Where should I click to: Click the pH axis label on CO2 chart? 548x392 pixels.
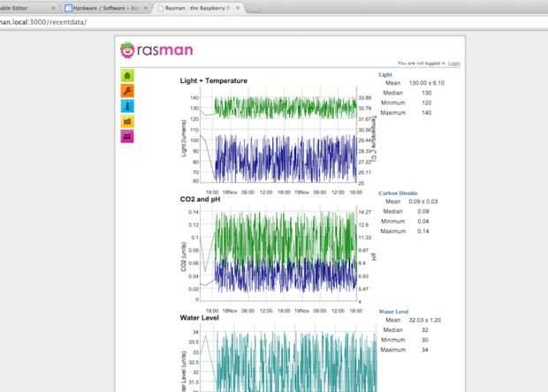pos(374,257)
